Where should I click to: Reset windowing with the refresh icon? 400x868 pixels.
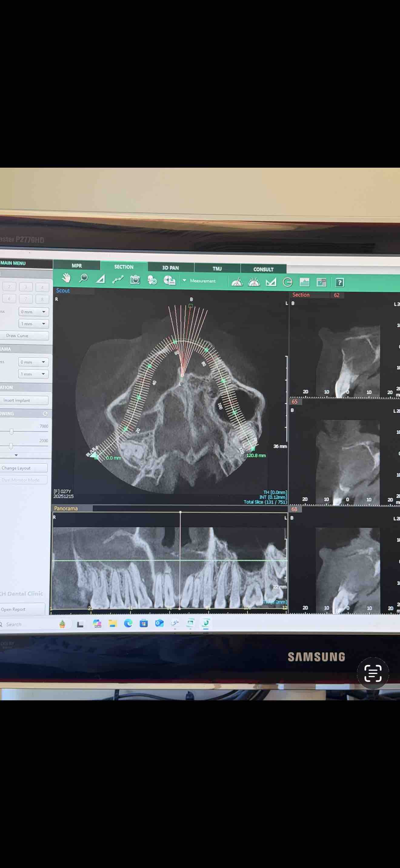[45, 414]
